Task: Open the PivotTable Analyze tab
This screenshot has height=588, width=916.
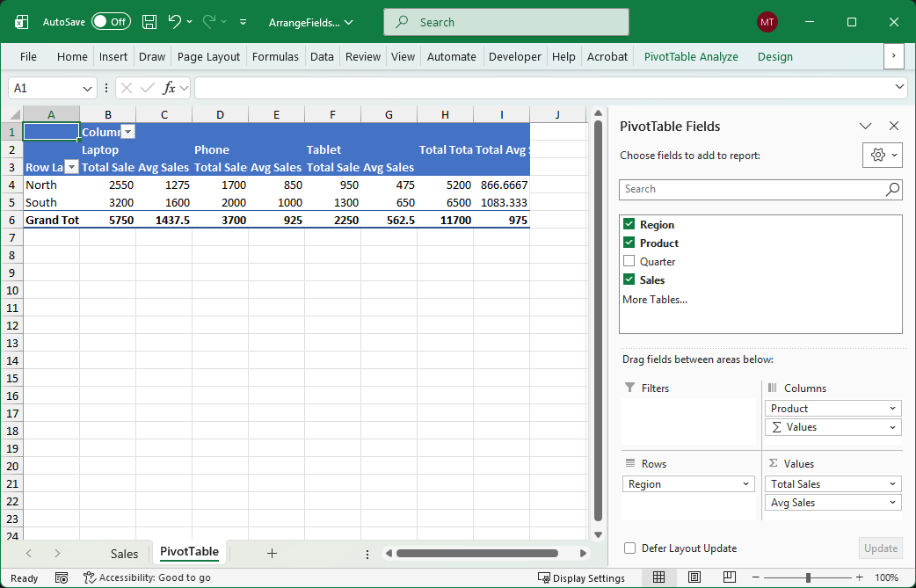Action: (691, 56)
